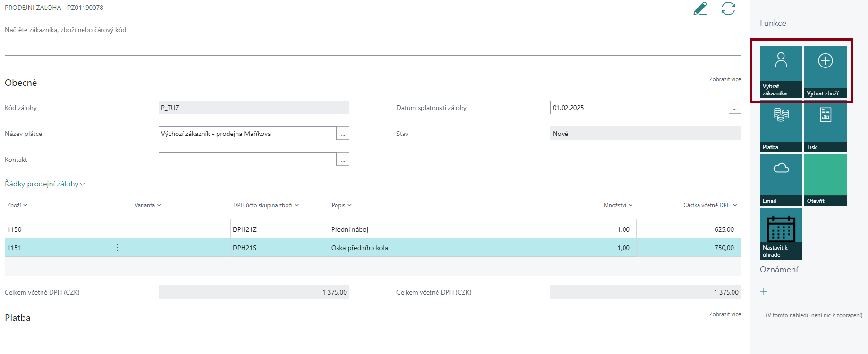The image size is (868, 354).
Task: Open the Vybrat zboží tile
Action: coord(825,72)
